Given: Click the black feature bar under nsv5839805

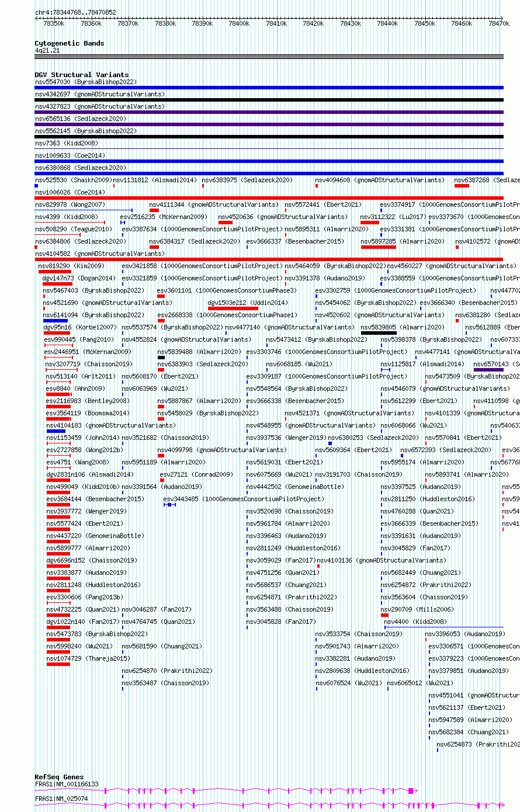Looking at the screenshot, I should (x=379, y=333).
